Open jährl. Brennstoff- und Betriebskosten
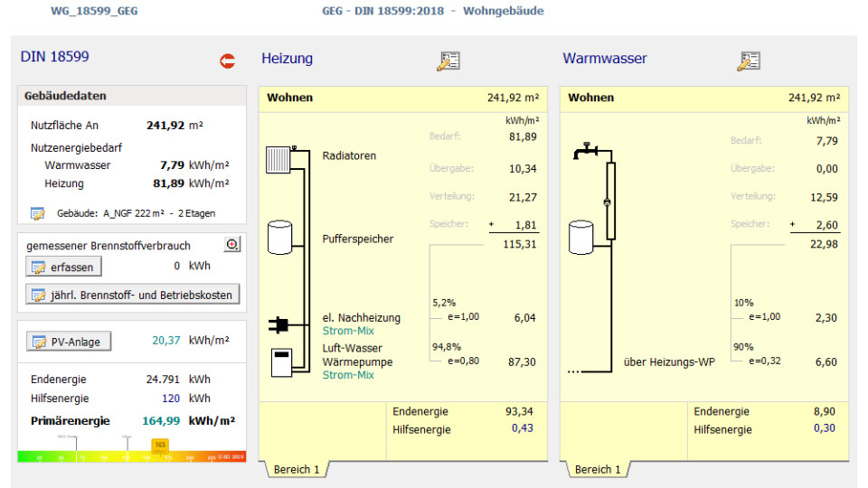Screen dimensions: 868x488 click(133, 295)
